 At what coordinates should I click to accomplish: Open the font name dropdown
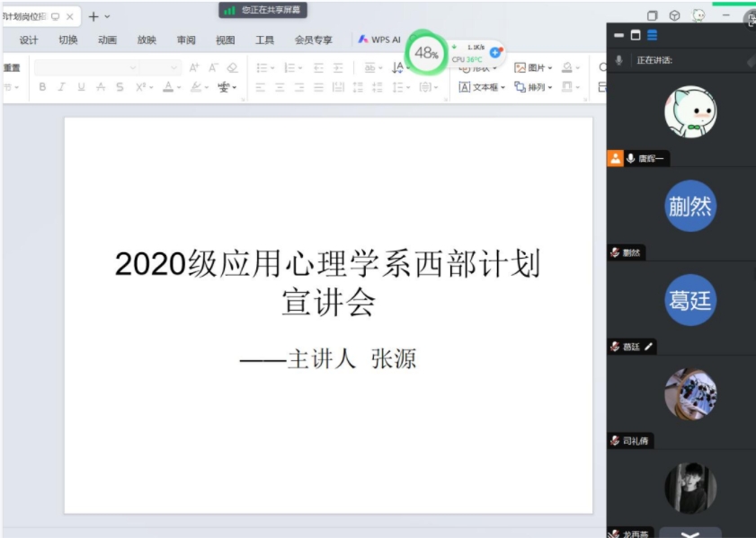133,67
